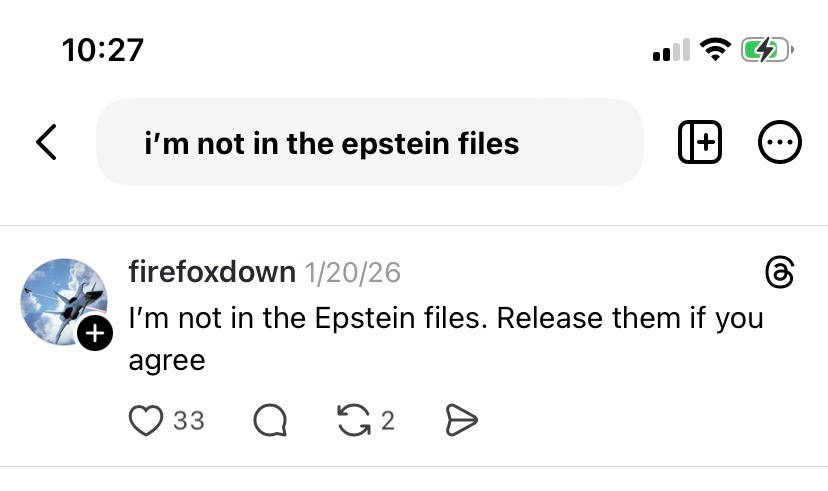Tap the search field reading 'i'm not in the epstein files'

point(369,143)
